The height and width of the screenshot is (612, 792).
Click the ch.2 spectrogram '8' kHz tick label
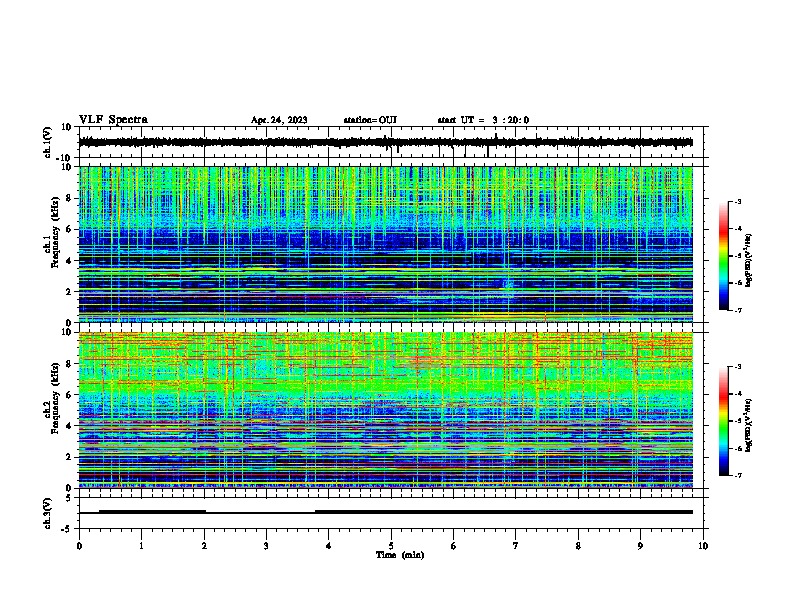tap(70, 364)
